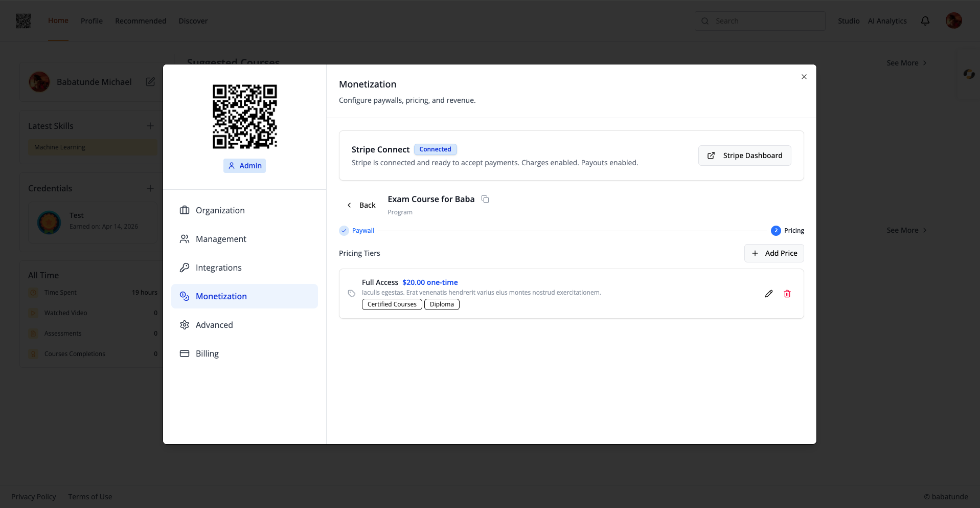
Task: Open the Advanced settings section
Action: (x=244, y=325)
